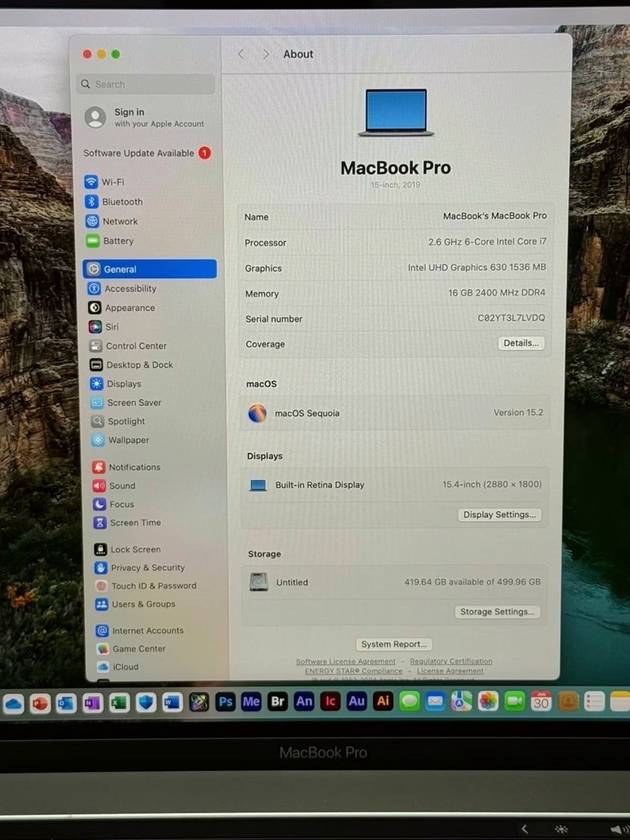The width and height of the screenshot is (630, 840).
Task: Select Network in the sidebar
Action: (x=112, y=221)
